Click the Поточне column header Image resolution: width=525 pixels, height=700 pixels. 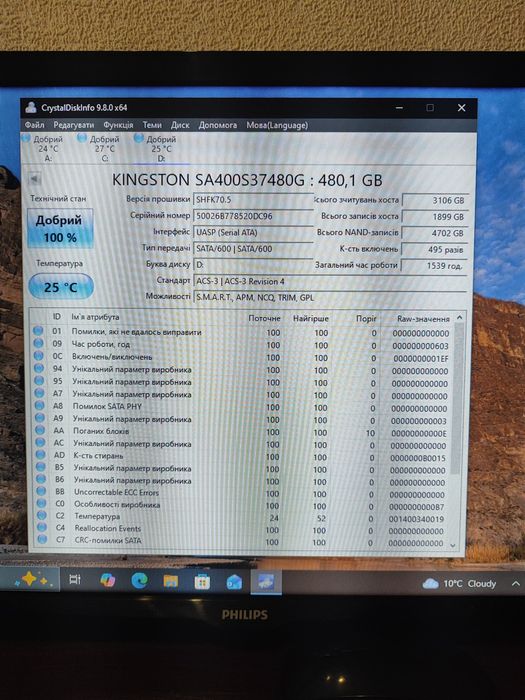tap(264, 318)
